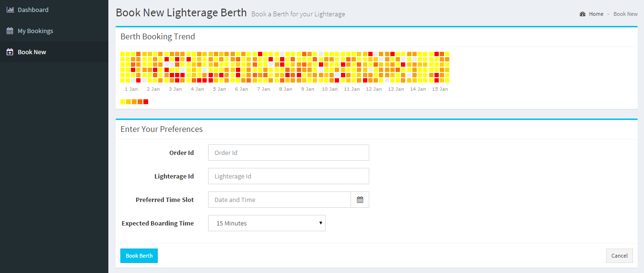Viewport: 644px width, 273px height.
Task: Click the Book New calendar-plus icon
Action: tap(10, 52)
